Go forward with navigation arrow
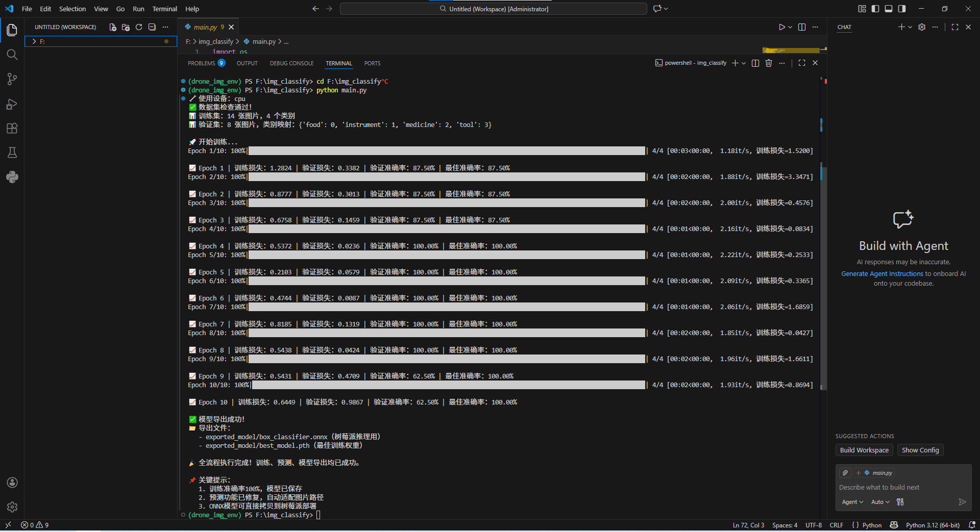Image resolution: width=980 pixels, height=532 pixels. [x=329, y=9]
